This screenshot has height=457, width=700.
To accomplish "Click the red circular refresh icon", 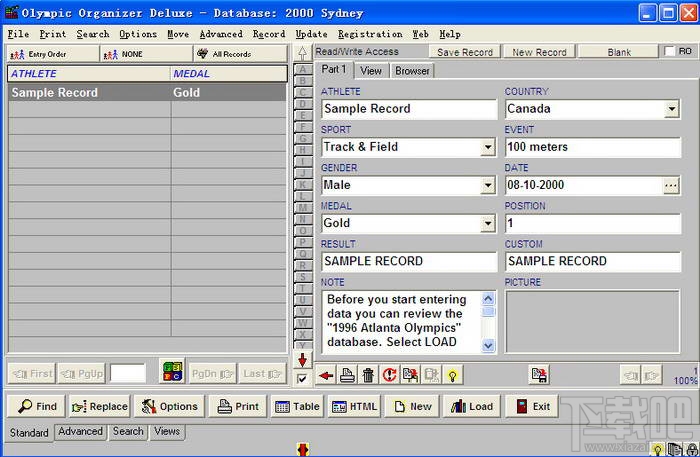I will 389,375.
